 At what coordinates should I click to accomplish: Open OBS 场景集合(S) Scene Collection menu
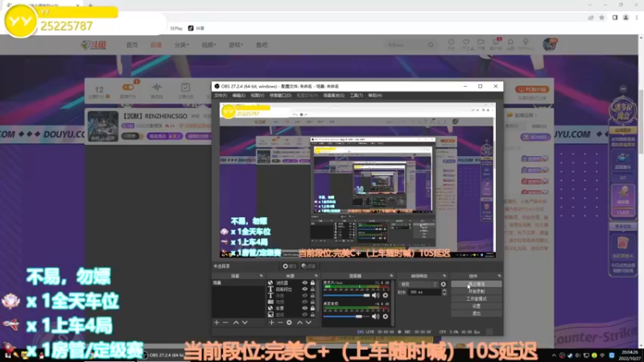pos(333,95)
